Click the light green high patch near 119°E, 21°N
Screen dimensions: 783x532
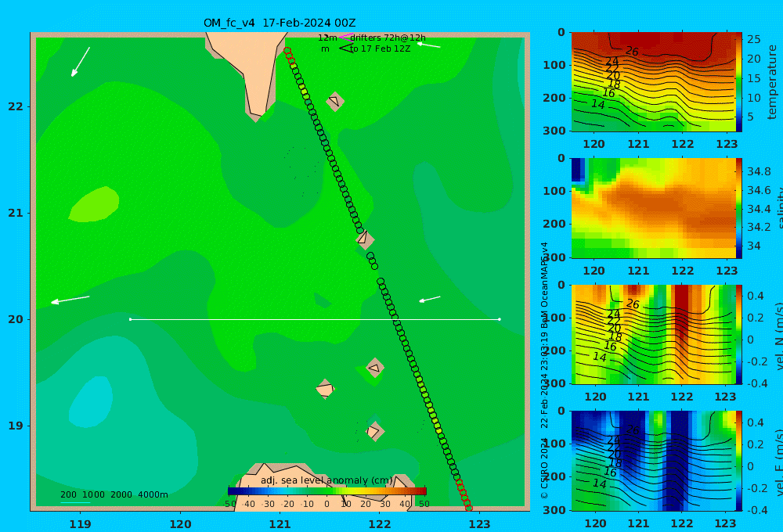click(x=94, y=204)
